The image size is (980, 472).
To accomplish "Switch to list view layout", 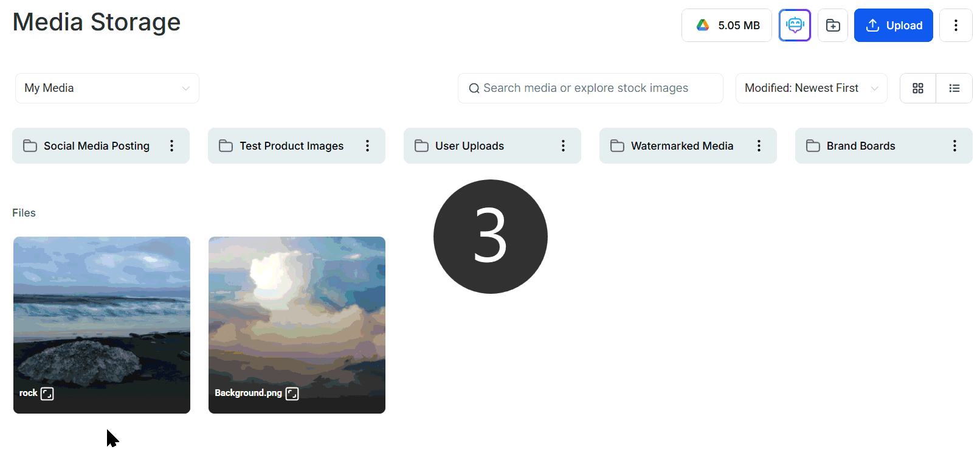I will tap(954, 88).
